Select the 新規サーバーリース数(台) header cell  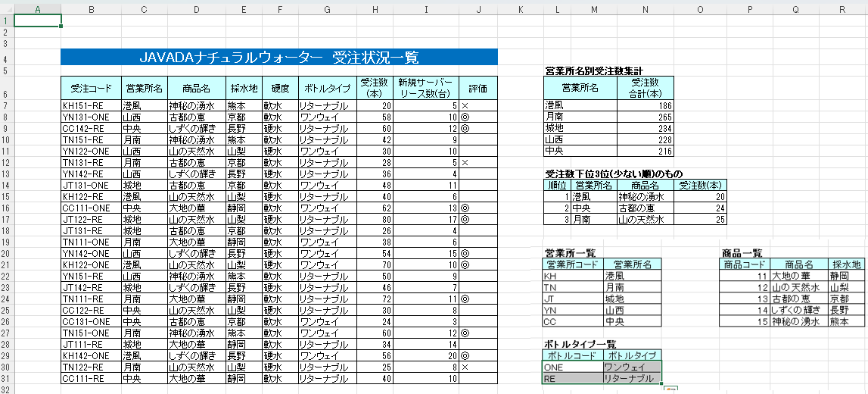(426, 88)
